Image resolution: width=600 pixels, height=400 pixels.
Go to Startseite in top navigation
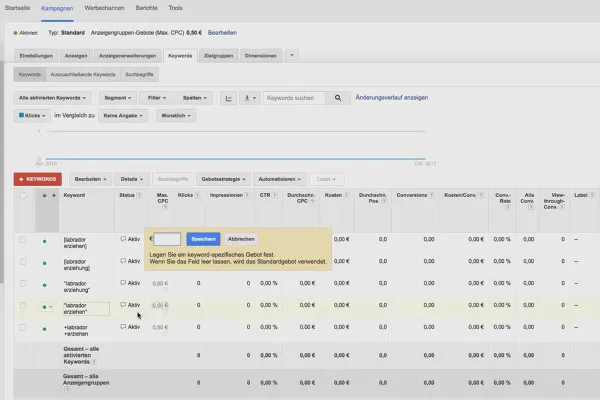17,8
